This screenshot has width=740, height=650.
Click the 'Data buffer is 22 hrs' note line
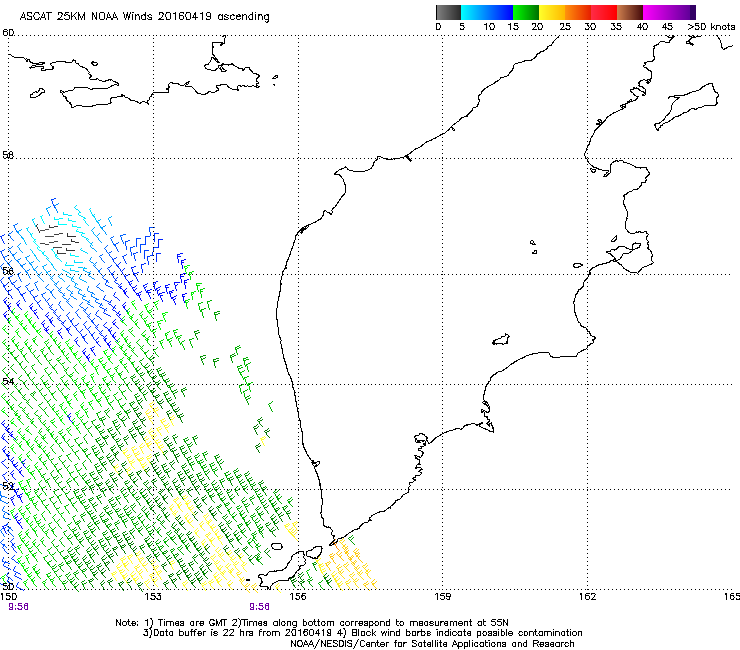point(362,633)
